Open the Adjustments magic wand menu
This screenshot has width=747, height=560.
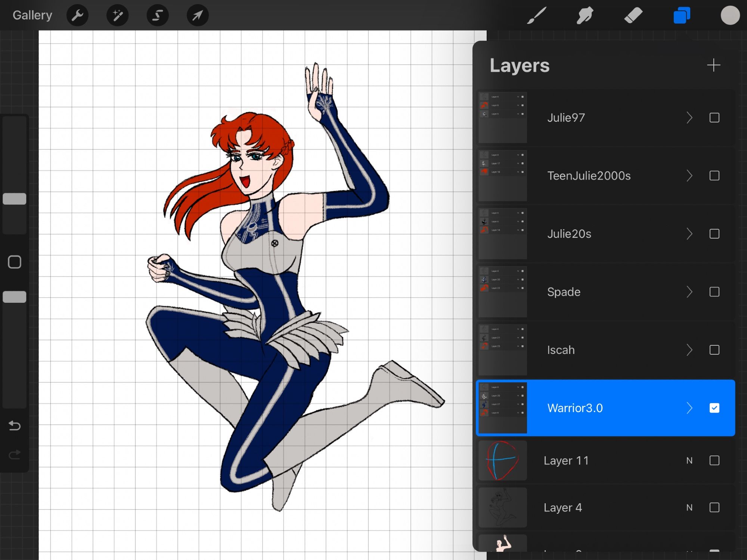(x=118, y=15)
